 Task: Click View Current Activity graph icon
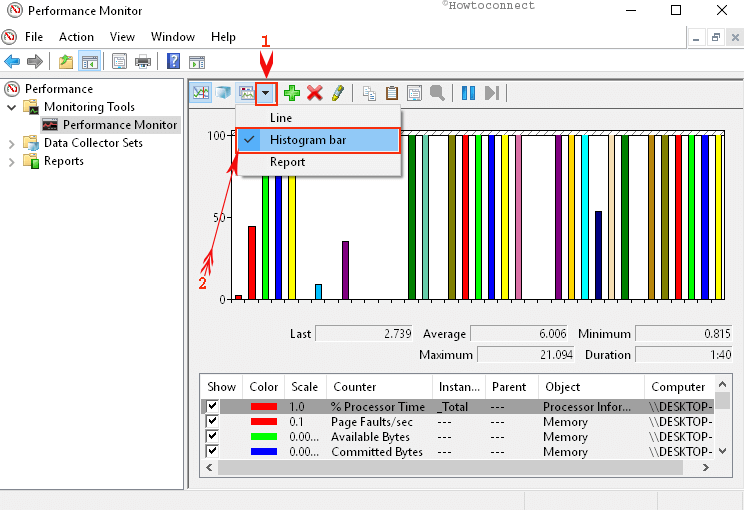(x=201, y=93)
